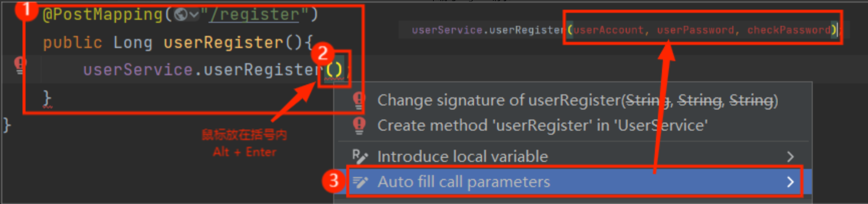868x204 pixels.
Task: Place cursor inside the empty userRegister() call parentheses
Action: (x=334, y=70)
